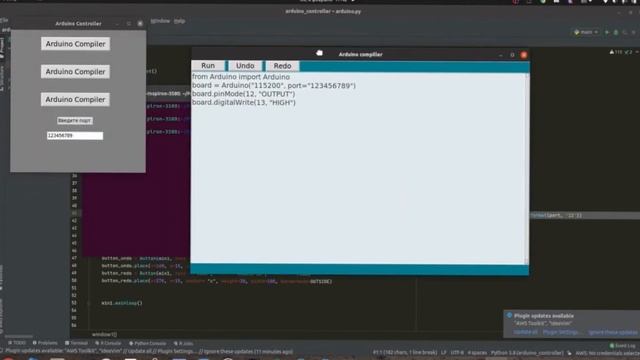Click the Redo button in Arduino compiler

pos(282,66)
